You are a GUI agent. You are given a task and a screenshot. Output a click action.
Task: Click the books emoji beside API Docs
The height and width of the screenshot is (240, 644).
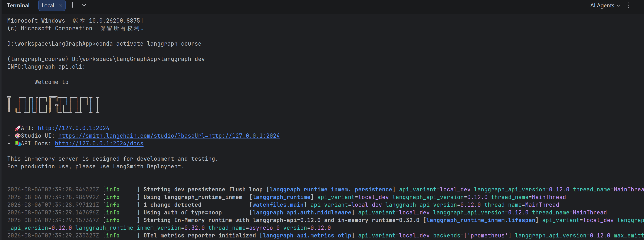pyautogui.click(x=17, y=143)
